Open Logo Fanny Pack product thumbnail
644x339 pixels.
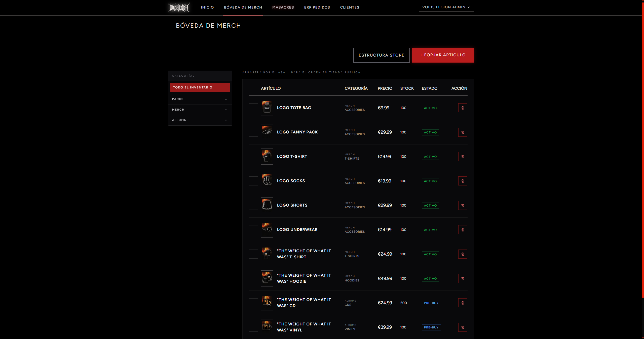coord(267,132)
